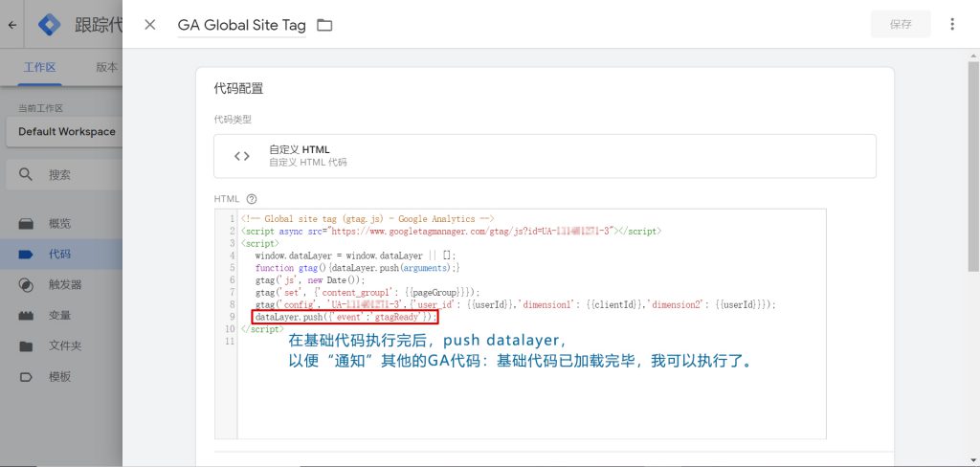Switch to the 版本 tab
The height and width of the screenshot is (467, 980).
[107, 68]
